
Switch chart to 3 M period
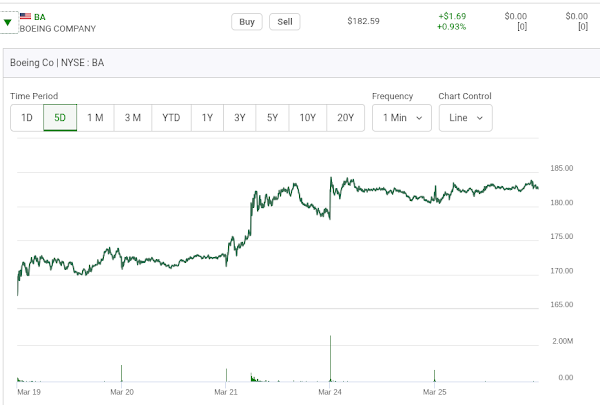point(133,118)
